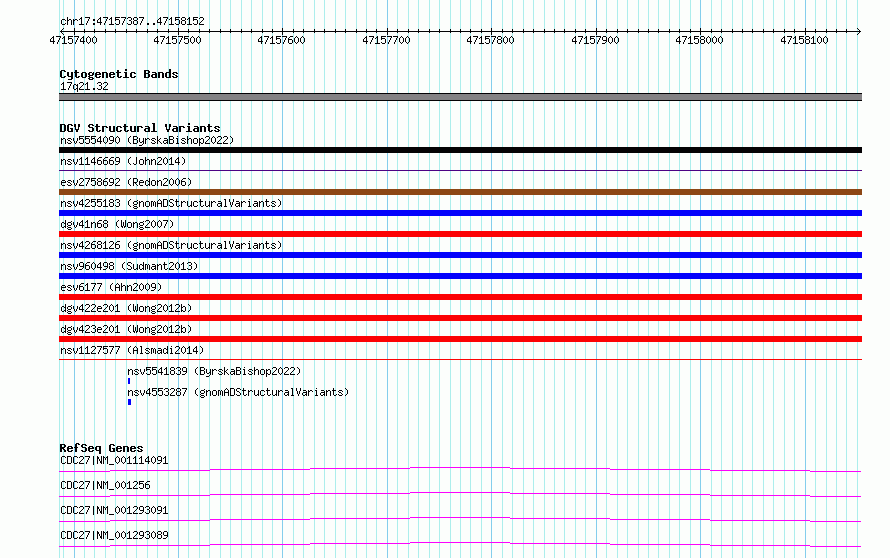The height and width of the screenshot is (558, 890).
Task: Click the gray 17q21.32 cytogenetic band bar
Action: point(460,97)
